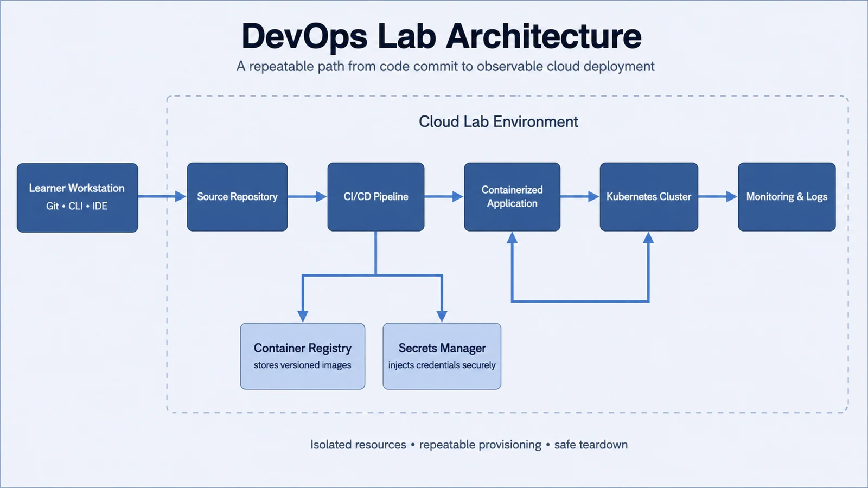Viewport: 868px width, 488px height.
Task: Click the 'Git • CLI • IDE' text
Action: pos(76,206)
